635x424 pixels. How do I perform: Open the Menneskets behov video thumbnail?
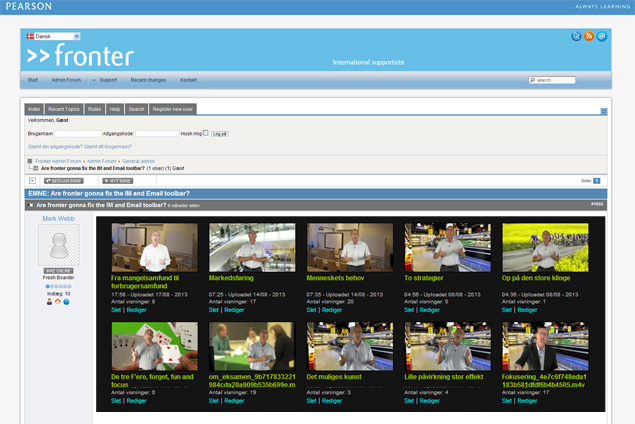coord(350,247)
